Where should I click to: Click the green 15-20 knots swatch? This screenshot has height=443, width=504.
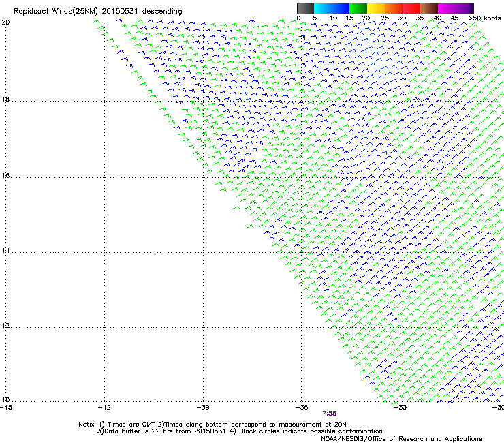pyautogui.click(x=358, y=8)
